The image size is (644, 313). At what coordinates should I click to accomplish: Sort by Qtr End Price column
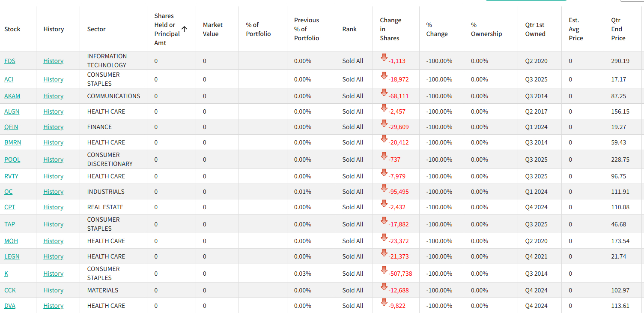[618, 29]
